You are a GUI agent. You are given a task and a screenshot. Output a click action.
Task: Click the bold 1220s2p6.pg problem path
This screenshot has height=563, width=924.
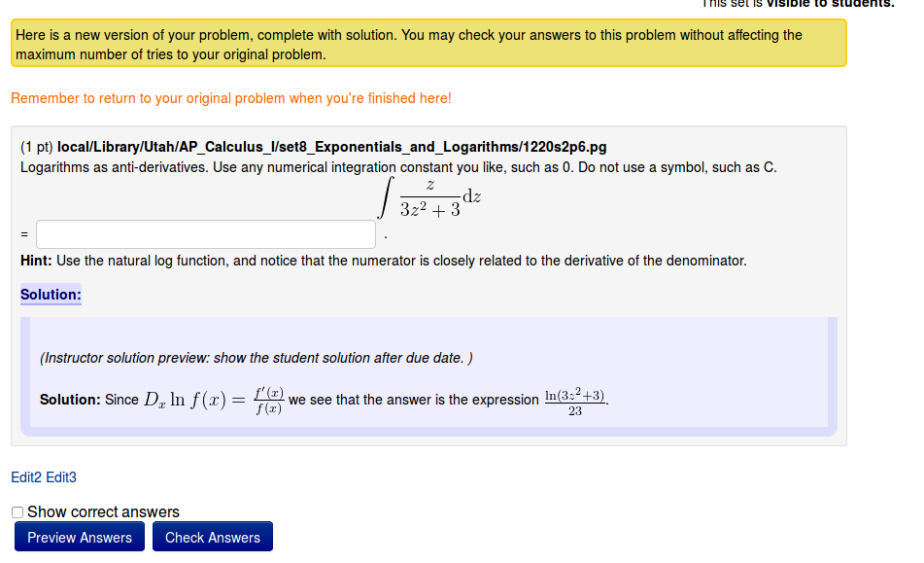click(x=332, y=147)
